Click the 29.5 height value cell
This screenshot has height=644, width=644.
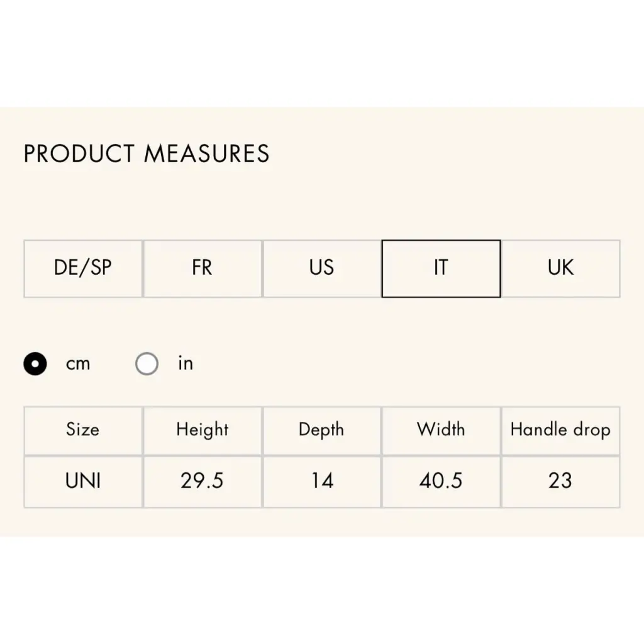click(x=203, y=481)
